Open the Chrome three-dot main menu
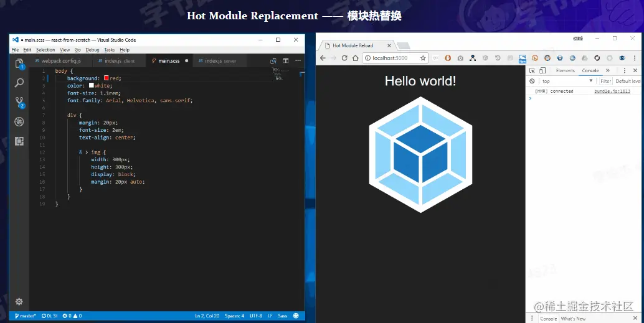644x323 pixels. coord(635,58)
